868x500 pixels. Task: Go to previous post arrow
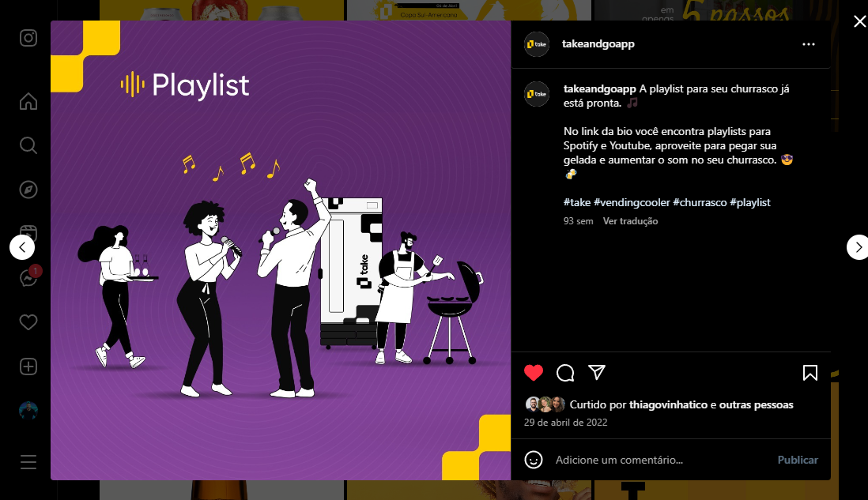[x=22, y=247]
